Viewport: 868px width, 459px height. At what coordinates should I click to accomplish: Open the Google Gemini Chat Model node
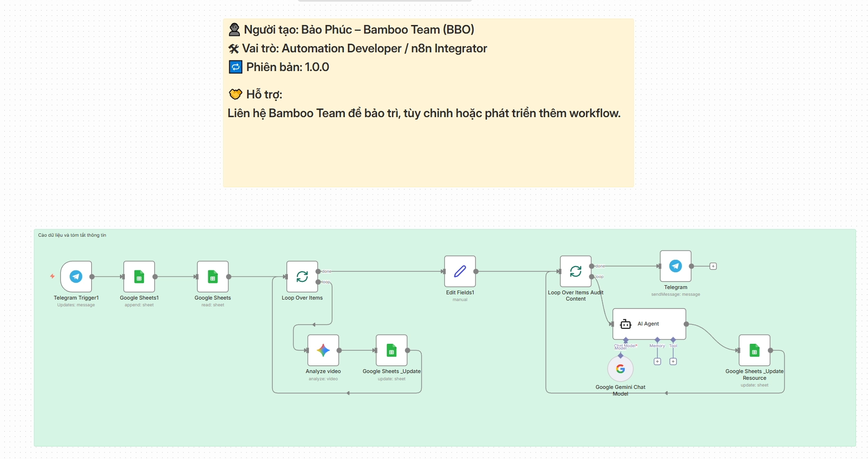point(620,369)
